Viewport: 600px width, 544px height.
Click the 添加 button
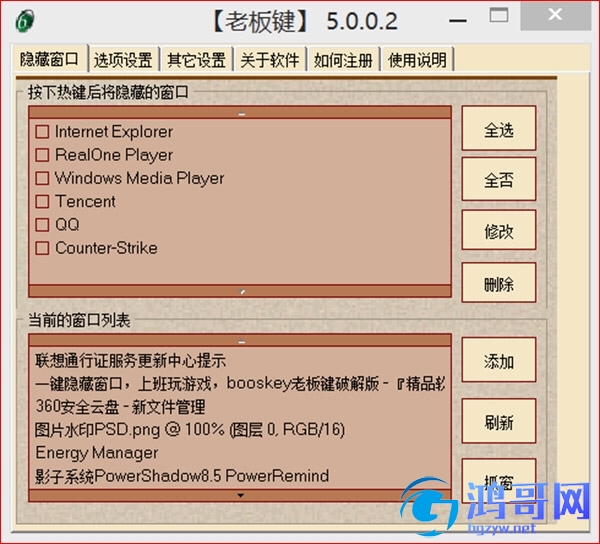point(499,360)
